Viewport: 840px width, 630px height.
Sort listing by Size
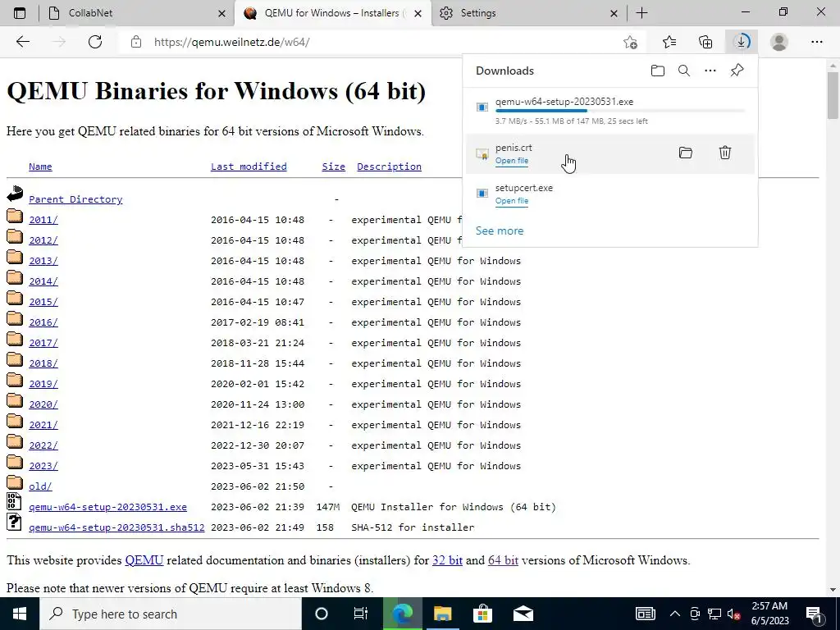coord(333,167)
